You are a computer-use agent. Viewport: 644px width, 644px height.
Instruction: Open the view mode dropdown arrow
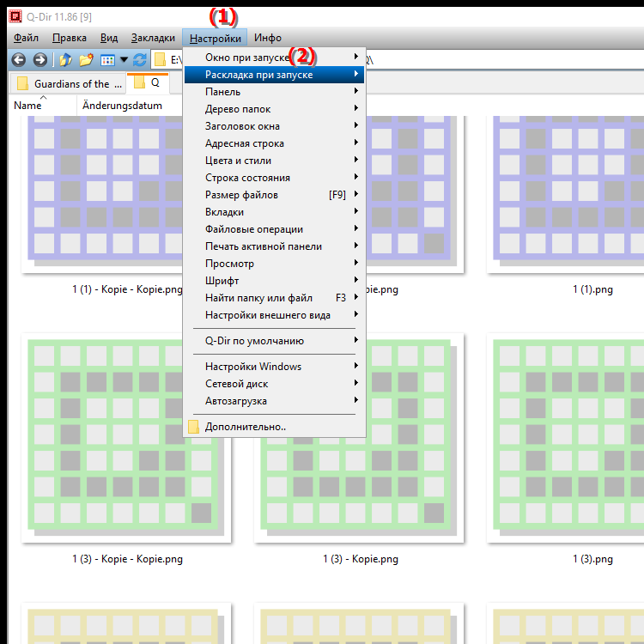[x=124, y=60]
